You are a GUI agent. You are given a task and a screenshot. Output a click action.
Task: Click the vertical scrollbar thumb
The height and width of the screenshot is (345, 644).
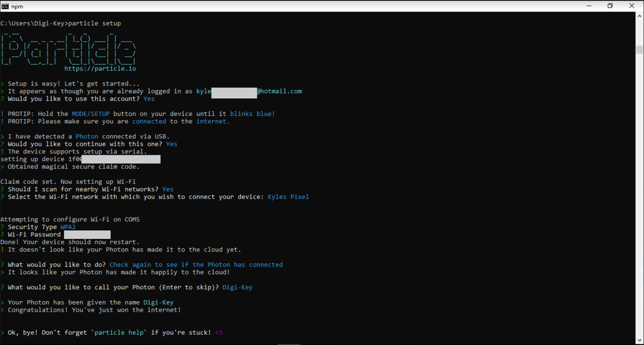(640, 49)
